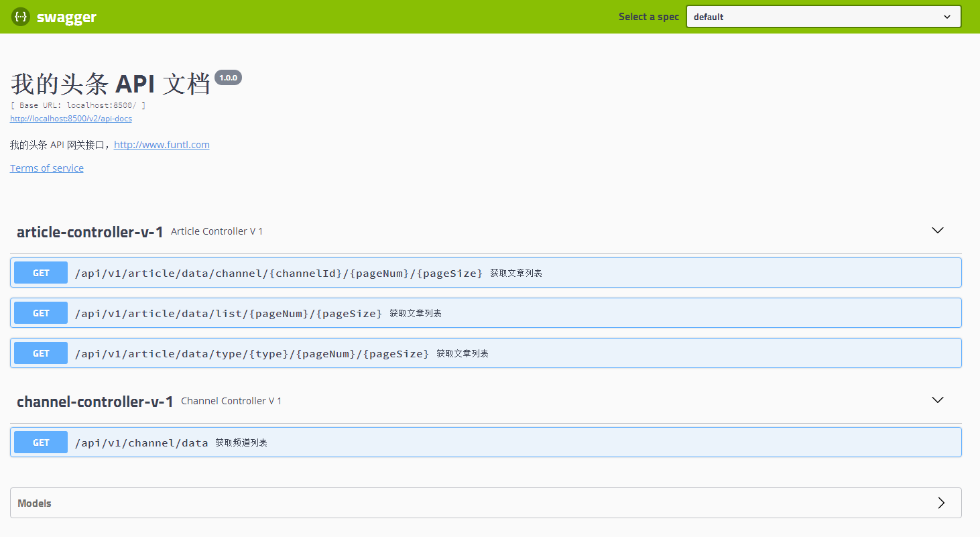Click the 1.0.0 version badge

pos(228,78)
